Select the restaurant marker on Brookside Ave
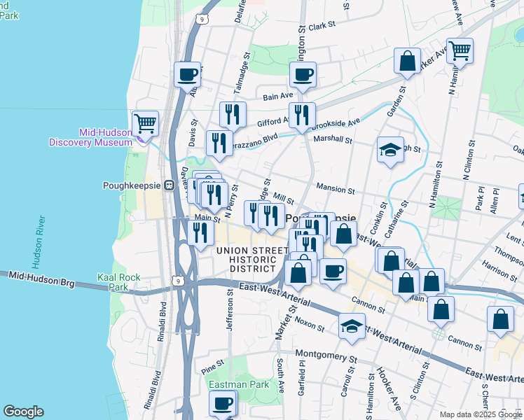This screenshot has height=420, width=524. 302,116
